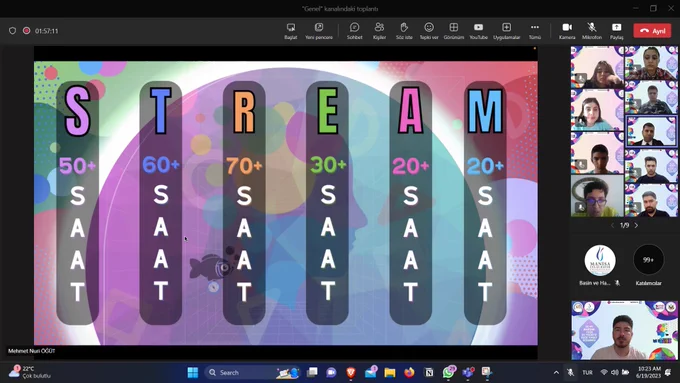This screenshot has height=383, width=680.
Task: Open File Explorer from taskbar
Action: click(390, 372)
